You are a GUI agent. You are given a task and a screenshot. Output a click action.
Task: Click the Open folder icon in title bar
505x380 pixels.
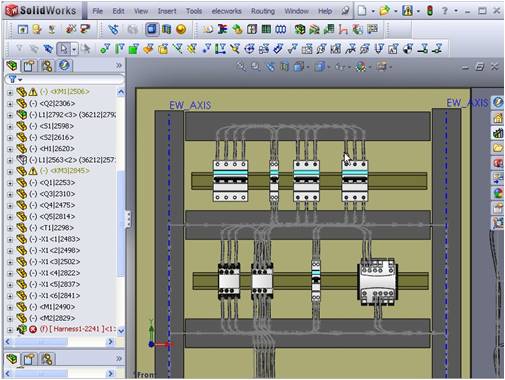coord(384,11)
